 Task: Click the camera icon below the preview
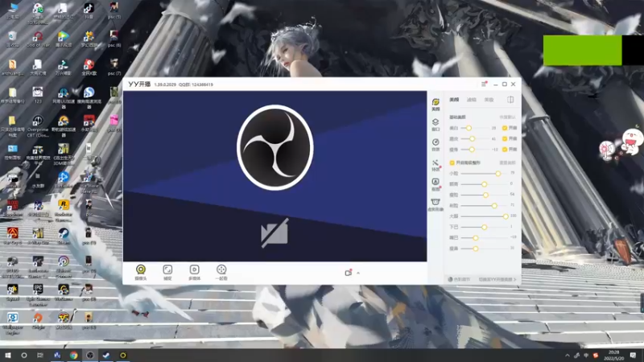(349, 273)
